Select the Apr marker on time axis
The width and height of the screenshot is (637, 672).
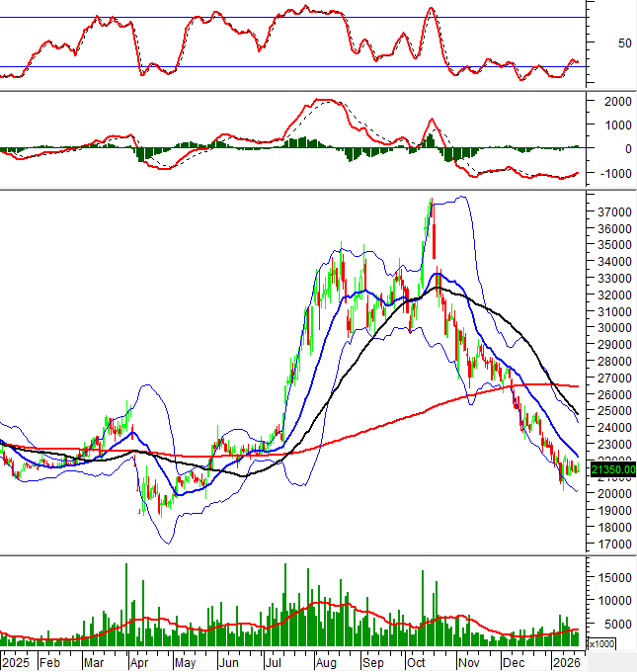(140, 661)
